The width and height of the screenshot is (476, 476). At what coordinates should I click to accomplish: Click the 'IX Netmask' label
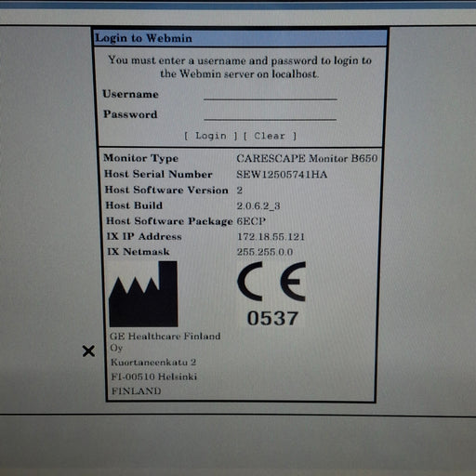coord(139,251)
